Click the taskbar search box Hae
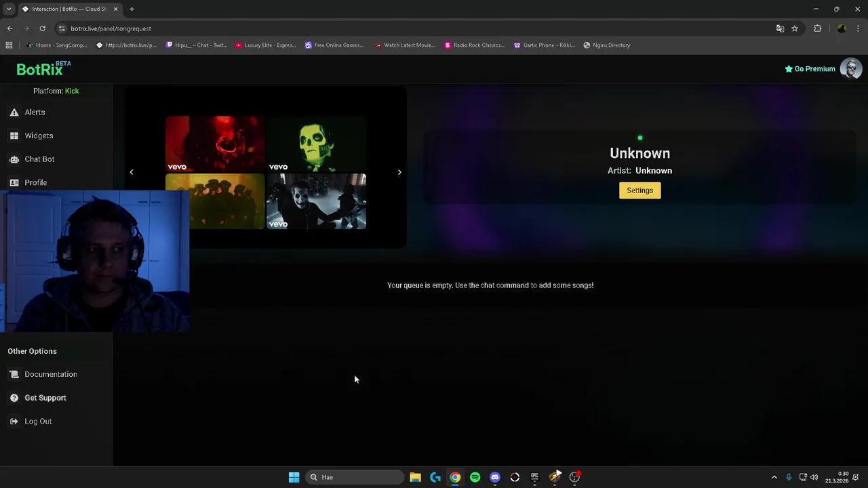Image resolution: width=868 pixels, height=488 pixels. pyautogui.click(x=355, y=477)
